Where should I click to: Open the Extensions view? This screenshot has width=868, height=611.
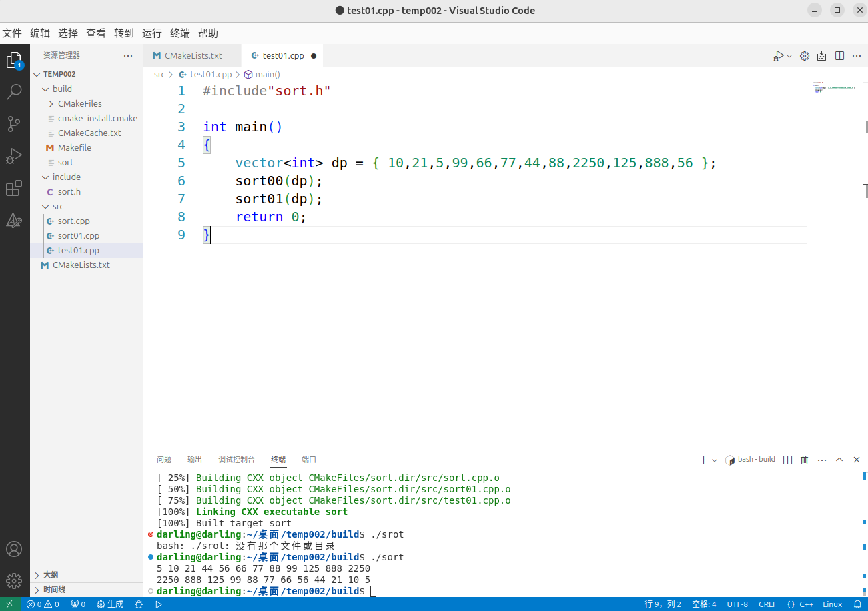coord(14,188)
